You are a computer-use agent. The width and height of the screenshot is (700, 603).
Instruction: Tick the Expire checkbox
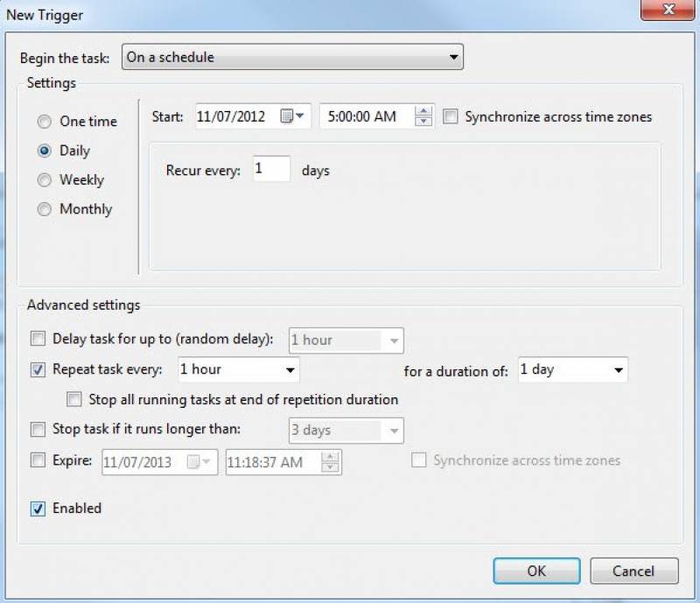(x=38, y=460)
